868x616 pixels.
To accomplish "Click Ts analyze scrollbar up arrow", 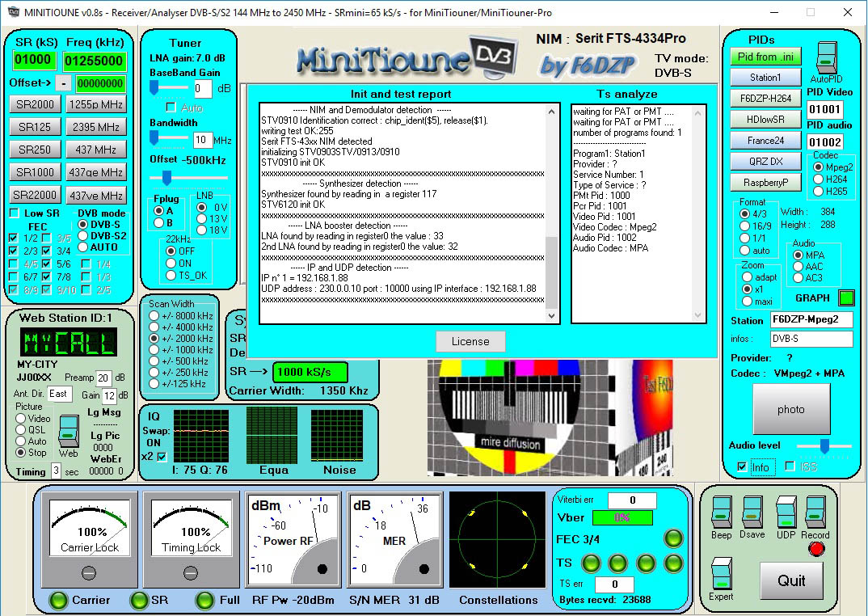I will point(698,113).
